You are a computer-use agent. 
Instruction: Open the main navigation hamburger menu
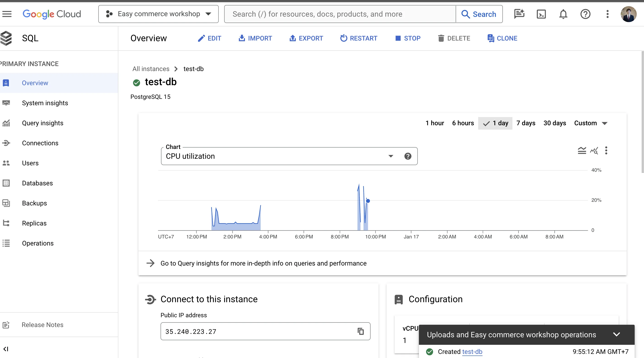tap(7, 14)
